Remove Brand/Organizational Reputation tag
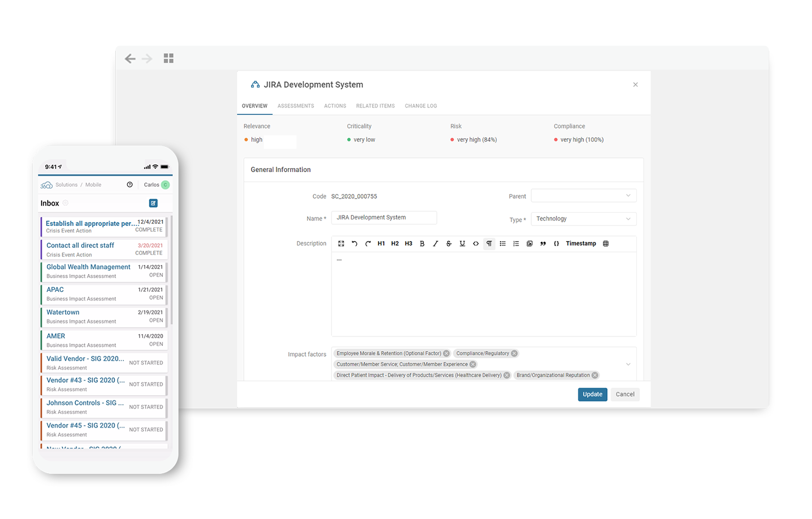 pos(595,375)
